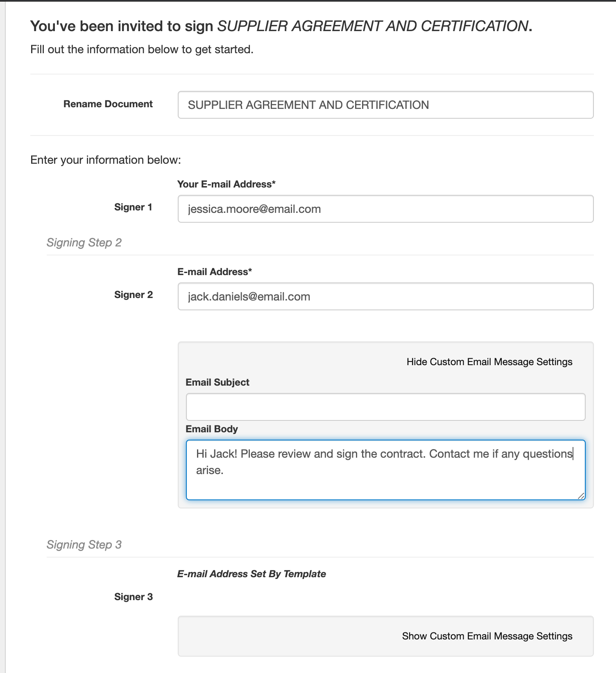Focus the Signer 1 email address field

(x=385, y=209)
